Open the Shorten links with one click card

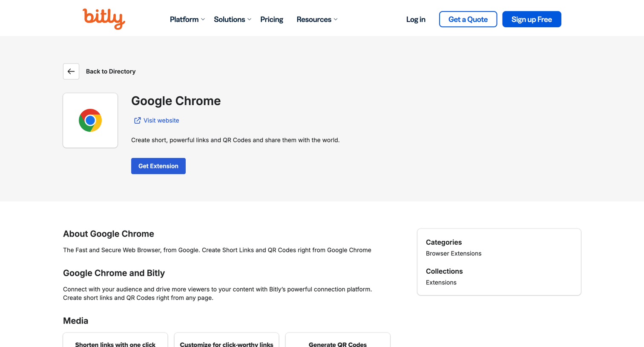pyautogui.click(x=115, y=340)
